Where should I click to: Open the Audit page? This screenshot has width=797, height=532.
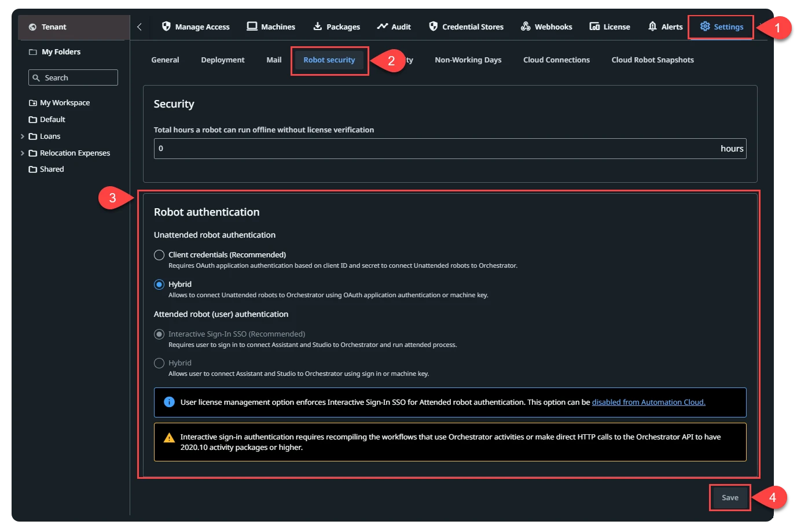tap(394, 27)
